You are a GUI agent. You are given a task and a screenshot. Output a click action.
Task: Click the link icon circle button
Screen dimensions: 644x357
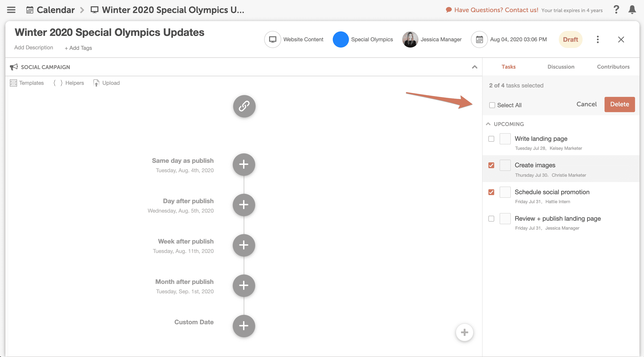point(244,106)
